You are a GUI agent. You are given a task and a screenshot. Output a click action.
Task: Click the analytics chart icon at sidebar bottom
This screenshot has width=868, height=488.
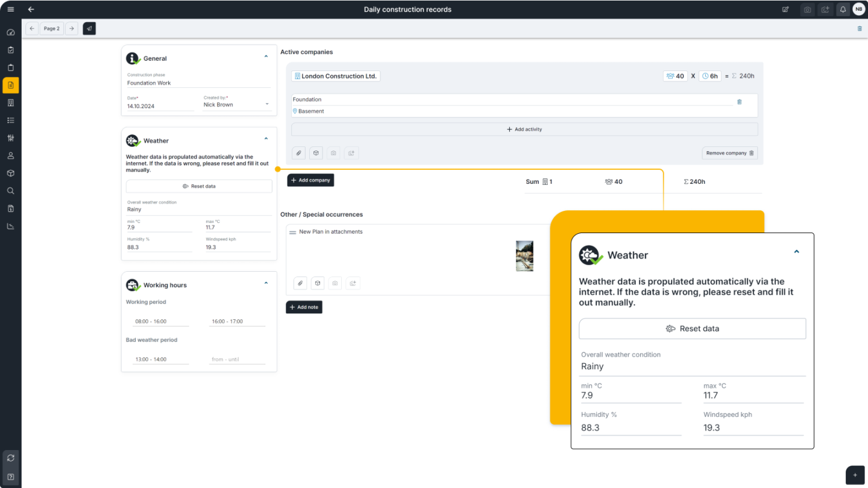[x=10, y=226]
